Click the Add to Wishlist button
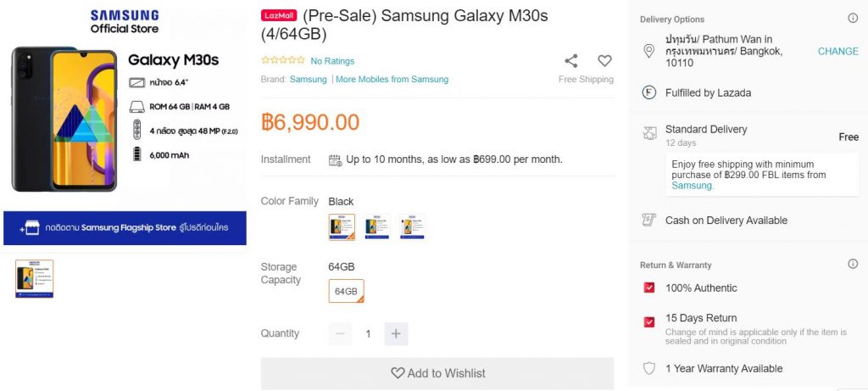The image size is (868, 391). tap(437, 373)
